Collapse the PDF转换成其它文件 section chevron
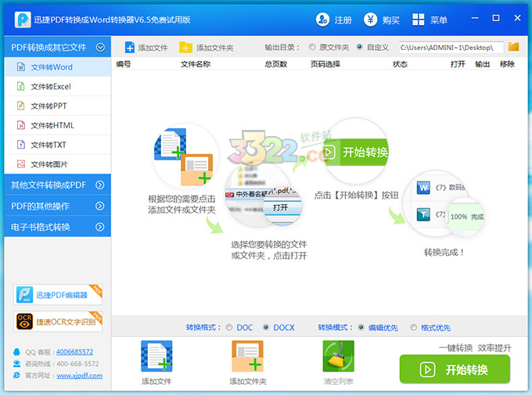 pyautogui.click(x=100, y=47)
